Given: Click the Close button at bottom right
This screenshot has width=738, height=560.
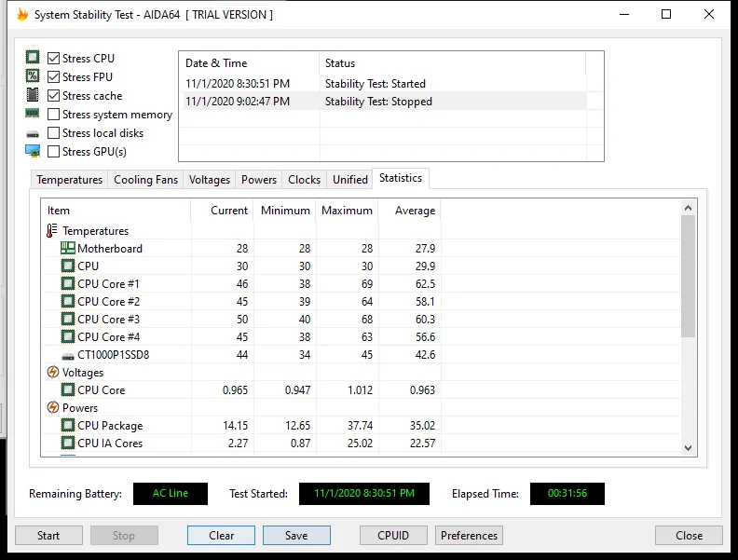Looking at the screenshot, I should click(689, 536).
